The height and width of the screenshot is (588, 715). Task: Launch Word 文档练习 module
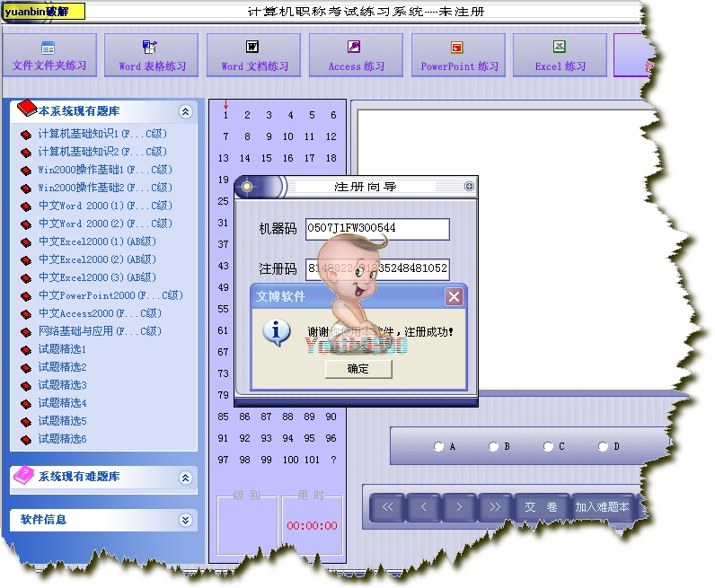point(254,56)
